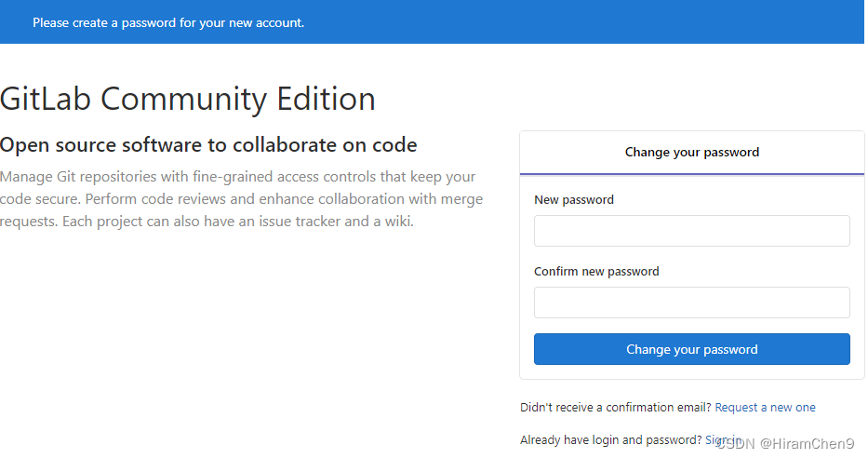Click the empty right side of the blue banner
The height and width of the screenshot is (458, 868).
coord(609,22)
